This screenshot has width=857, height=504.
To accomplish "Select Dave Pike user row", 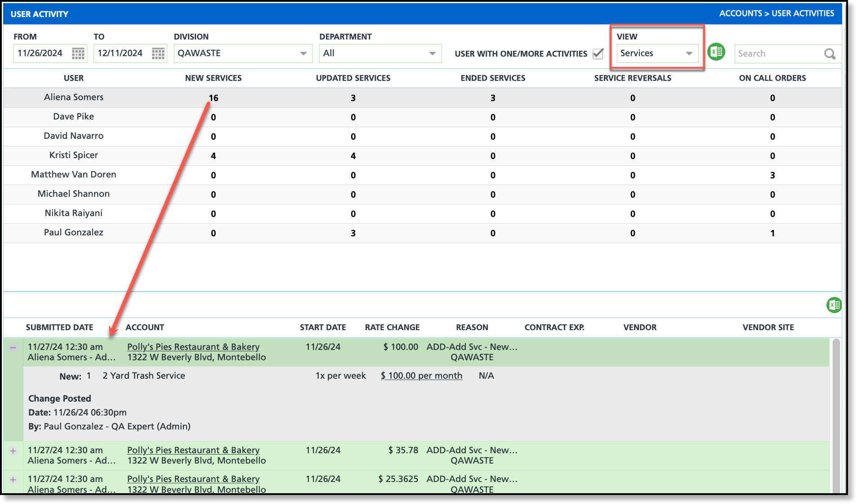I will tap(423, 117).
